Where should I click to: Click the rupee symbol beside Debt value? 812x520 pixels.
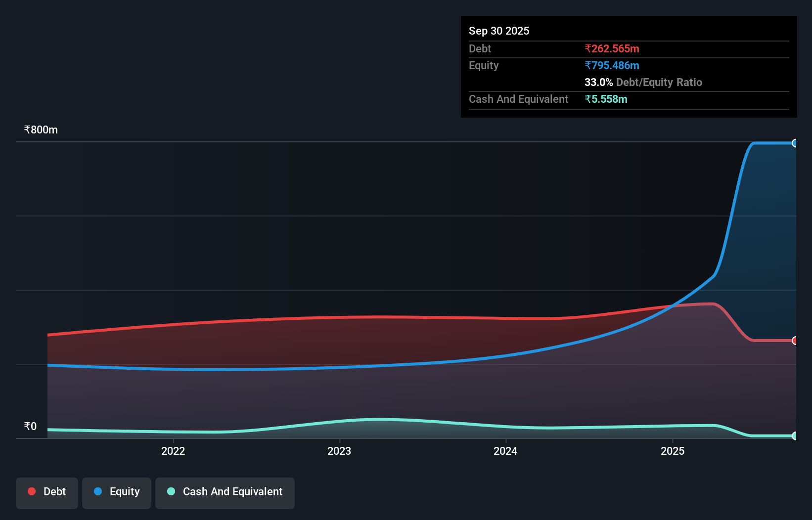click(x=588, y=48)
